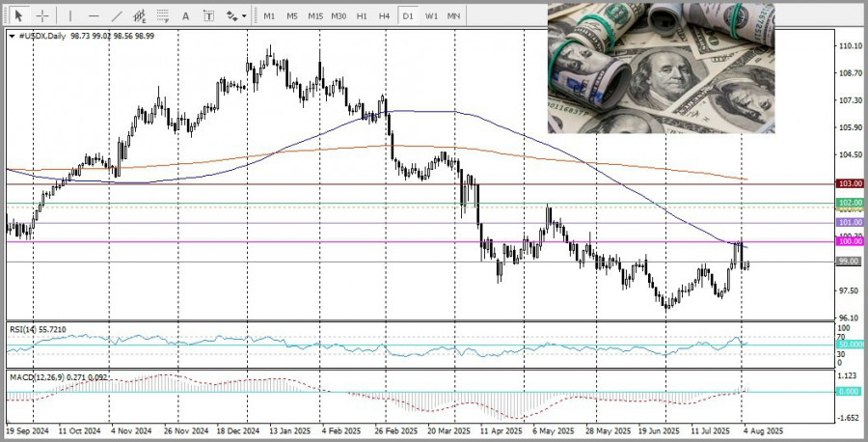Select the arrow cursor tool

pyautogui.click(x=20, y=15)
